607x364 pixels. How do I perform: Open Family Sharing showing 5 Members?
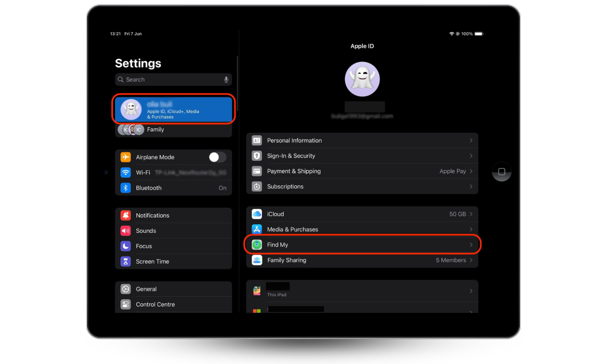tap(362, 260)
